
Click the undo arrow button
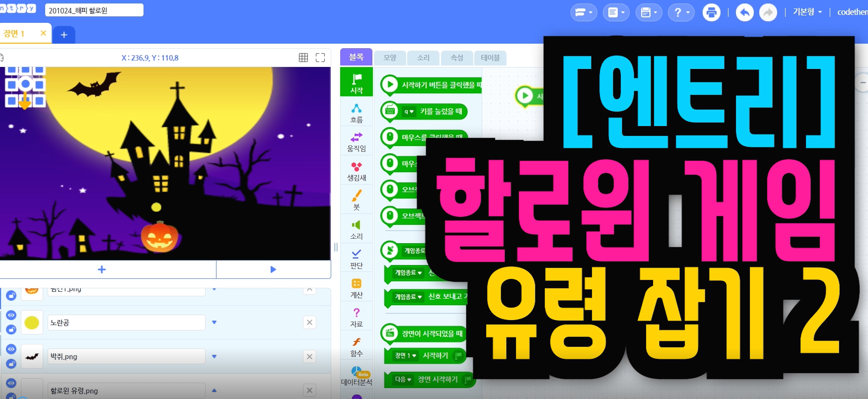pyautogui.click(x=744, y=12)
